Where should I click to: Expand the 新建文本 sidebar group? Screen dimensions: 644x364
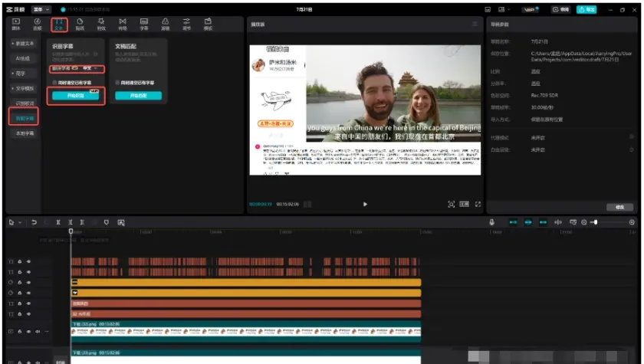pos(24,44)
